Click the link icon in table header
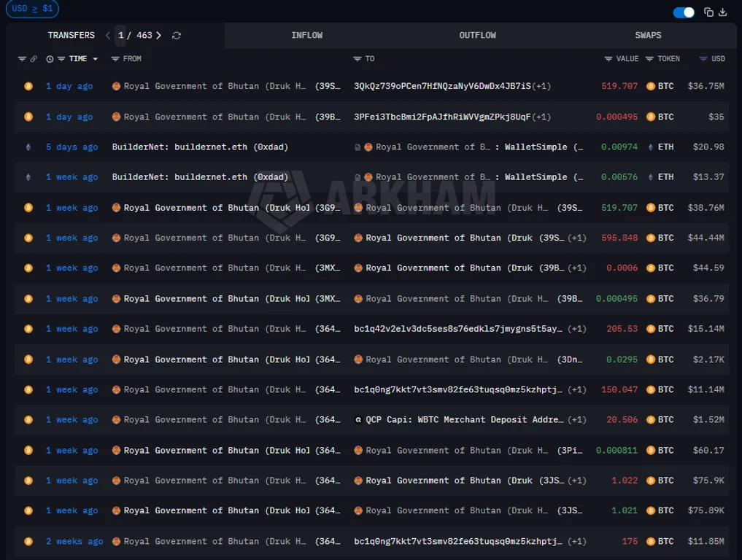 click(34, 58)
